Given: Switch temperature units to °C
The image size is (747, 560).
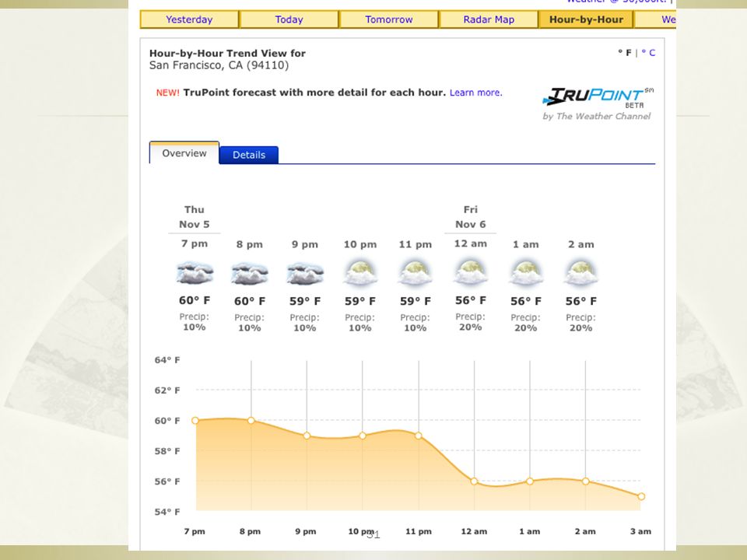Looking at the screenshot, I should click(x=648, y=52).
